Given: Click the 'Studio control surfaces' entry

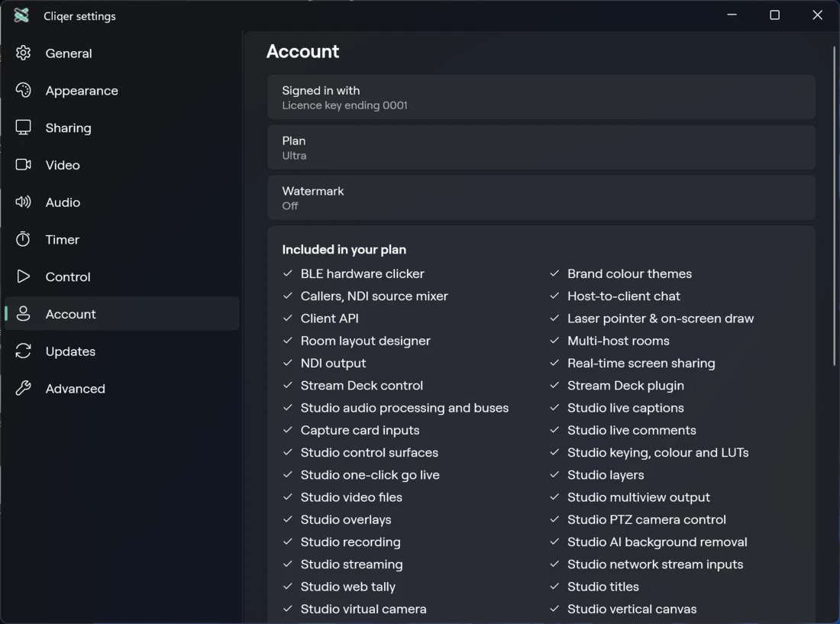Looking at the screenshot, I should coord(369,453).
